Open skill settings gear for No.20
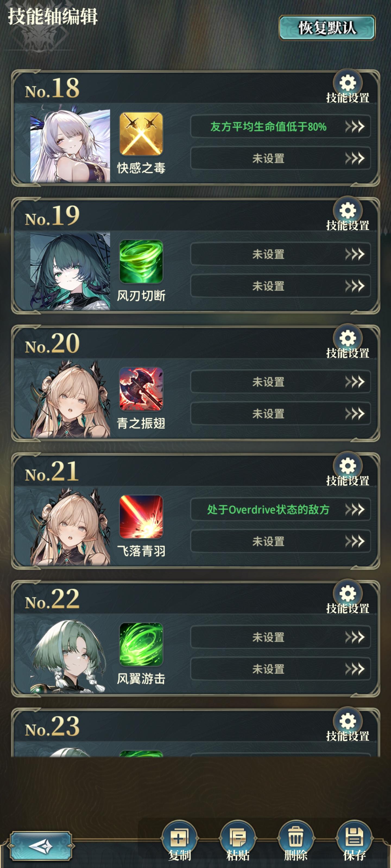Image resolution: width=391 pixels, height=868 pixels. tap(348, 339)
